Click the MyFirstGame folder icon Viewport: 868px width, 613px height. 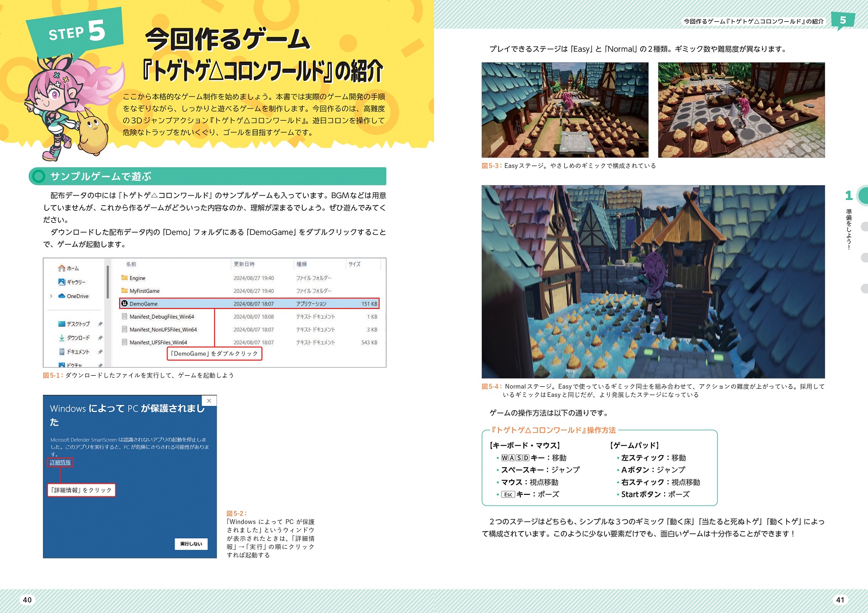point(124,291)
